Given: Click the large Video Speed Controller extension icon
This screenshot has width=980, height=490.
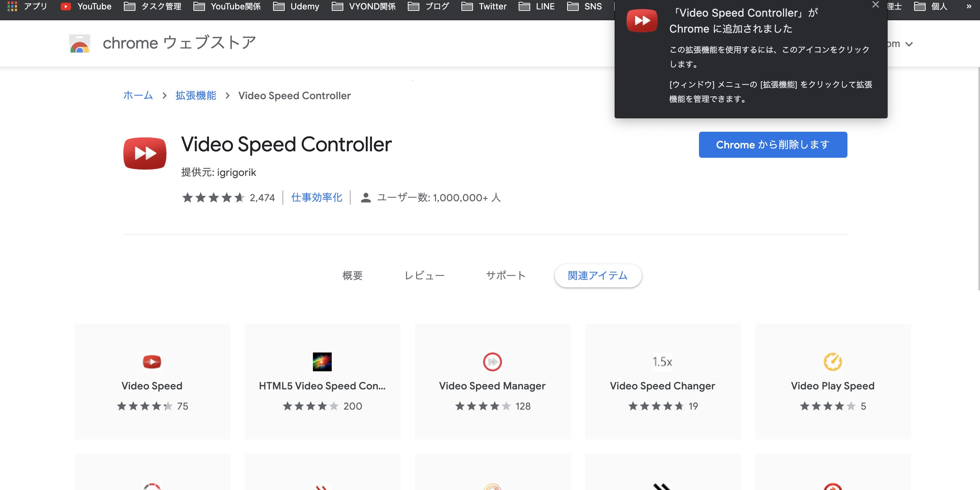Looking at the screenshot, I should pyautogui.click(x=145, y=153).
